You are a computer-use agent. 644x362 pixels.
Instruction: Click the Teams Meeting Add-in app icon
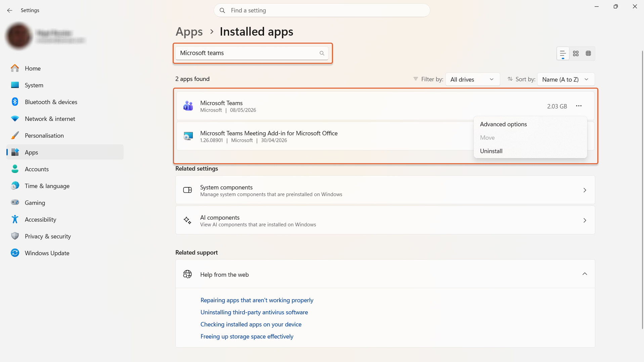pyautogui.click(x=188, y=136)
